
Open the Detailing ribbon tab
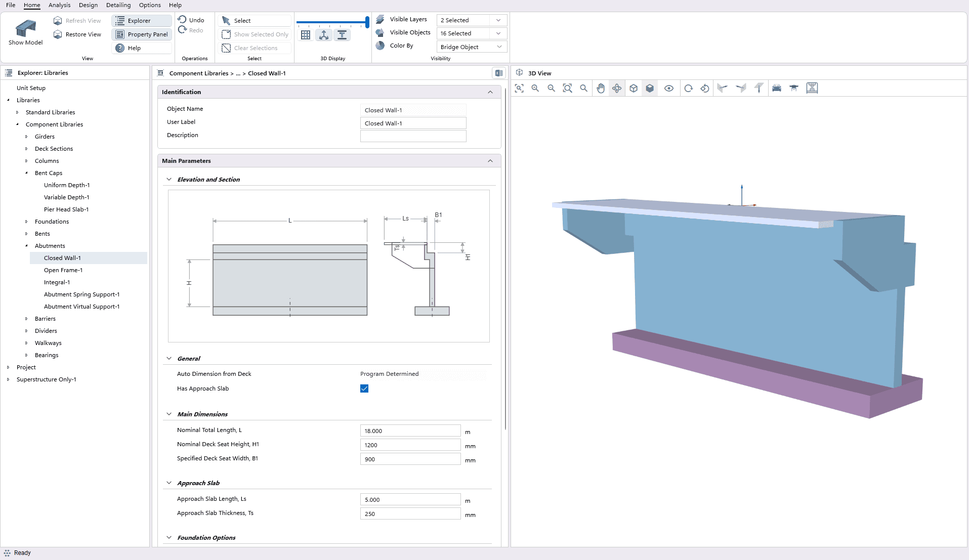click(118, 5)
